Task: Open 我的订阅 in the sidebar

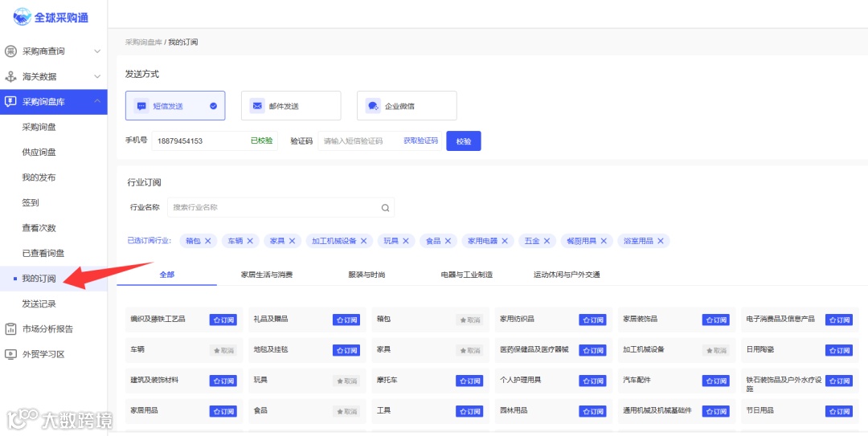Action: 39,279
